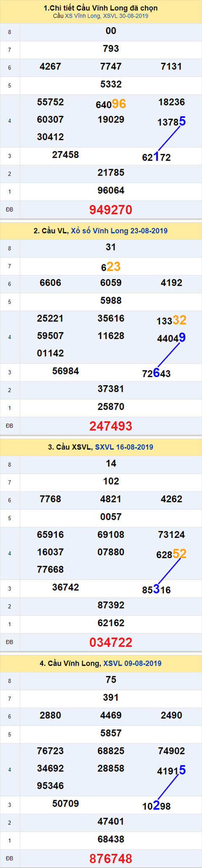Select the number 4267
This screenshot has width=202, height=868.
pyautogui.click(x=50, y=67)
